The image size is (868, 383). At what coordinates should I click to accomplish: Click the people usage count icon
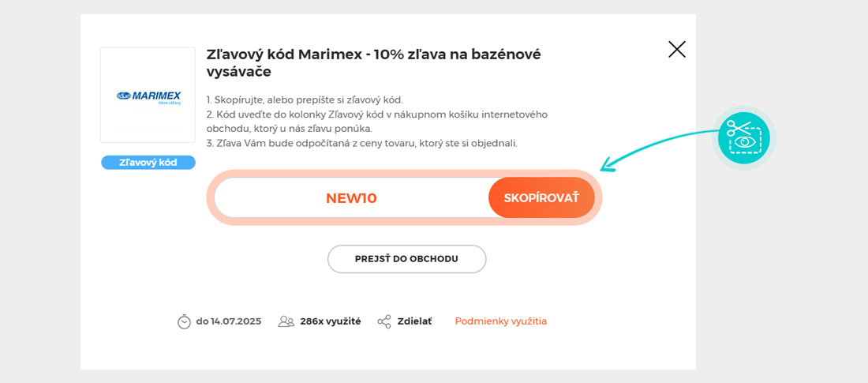286,321
